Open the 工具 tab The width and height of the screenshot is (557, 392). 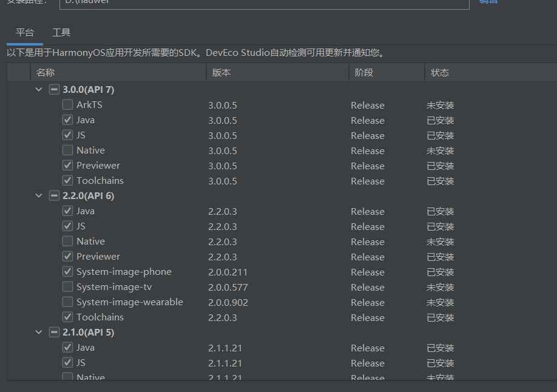click(x=61, y=33)
